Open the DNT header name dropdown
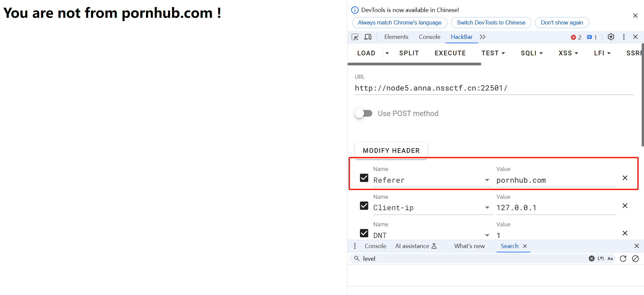Image resolution: width=644 pixels, height=295 pixels. coord(487,235)
